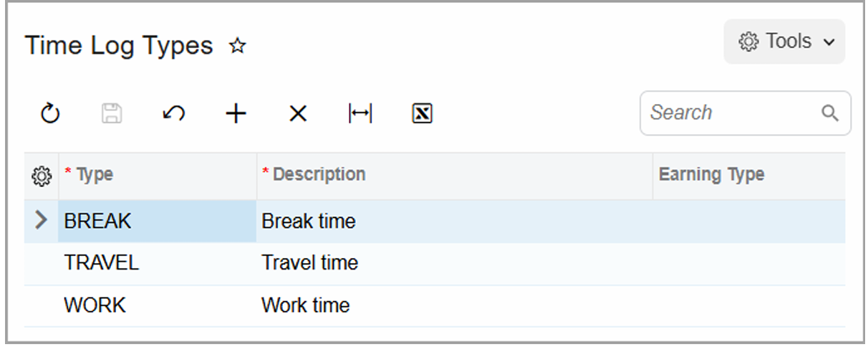This screenshot has width=868, height=347.
Task: Expand the BREAK row arrow
Action: coord(42,221)
